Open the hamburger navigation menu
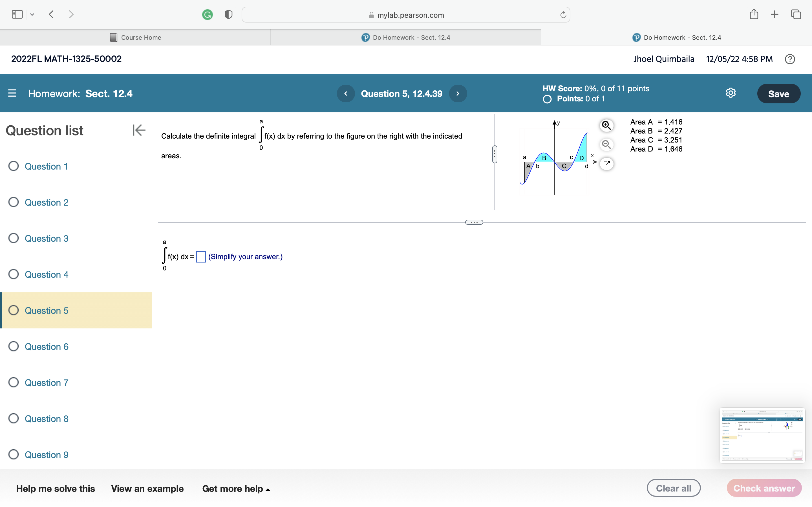This screenshot has width=812, height=507. pyautogui.click(x=12, y=93)
